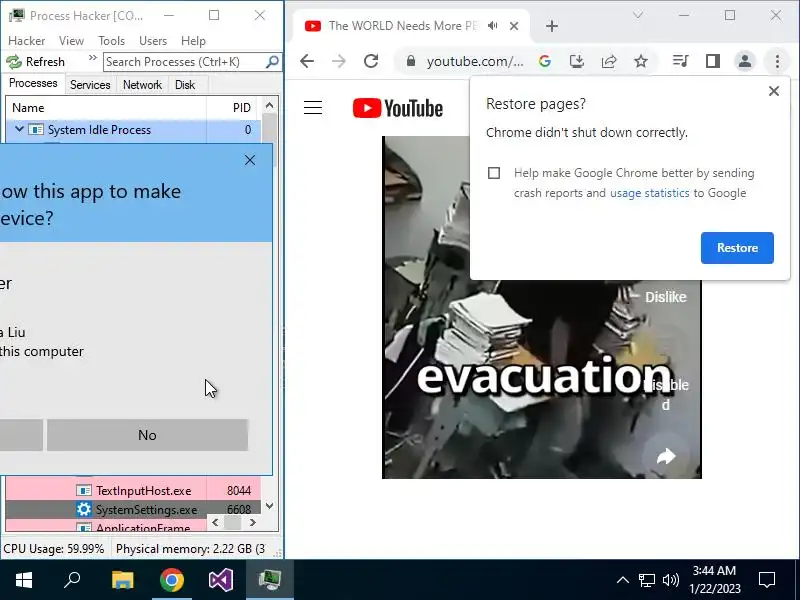Dismiss the Restore pages bubble
Viewport: 800px width, 600px height.
coord(773,91)
